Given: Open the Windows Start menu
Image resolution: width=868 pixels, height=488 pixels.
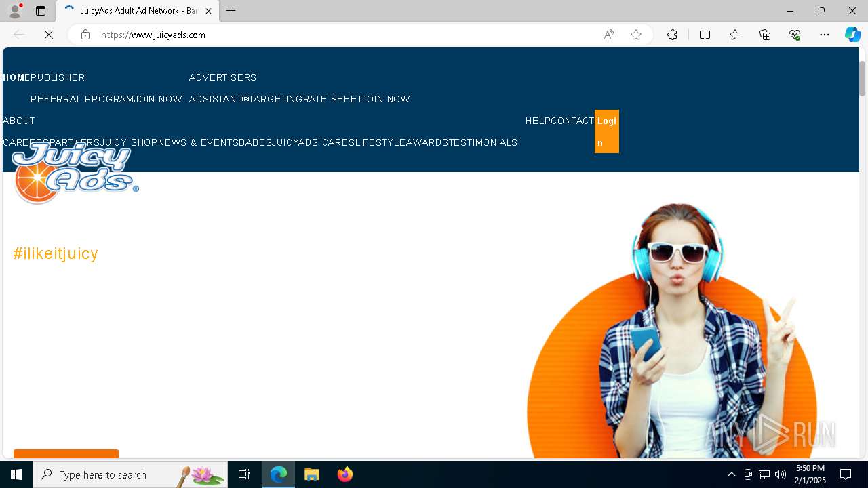Looking at the screenshot, I should click(x=16, y=474).
